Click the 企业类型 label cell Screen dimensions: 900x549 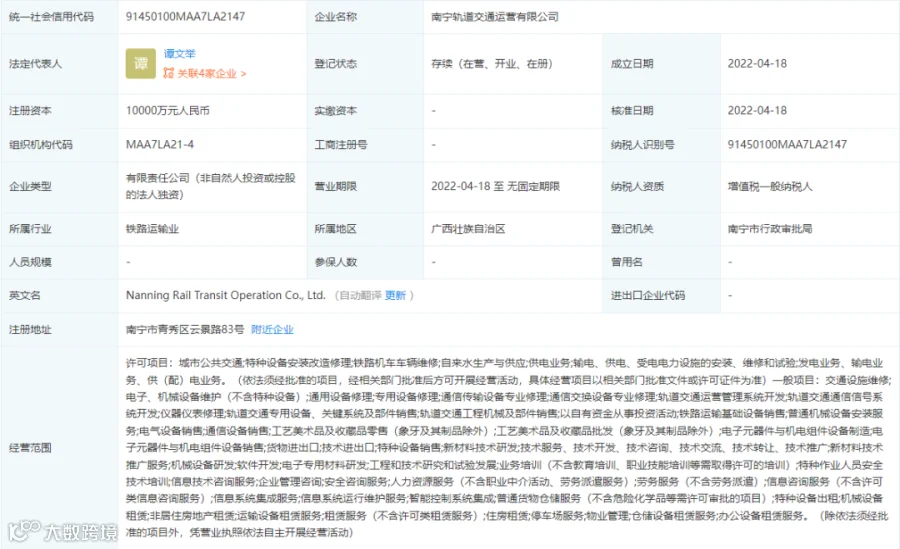pyautogui.click(x=60, y=186)
